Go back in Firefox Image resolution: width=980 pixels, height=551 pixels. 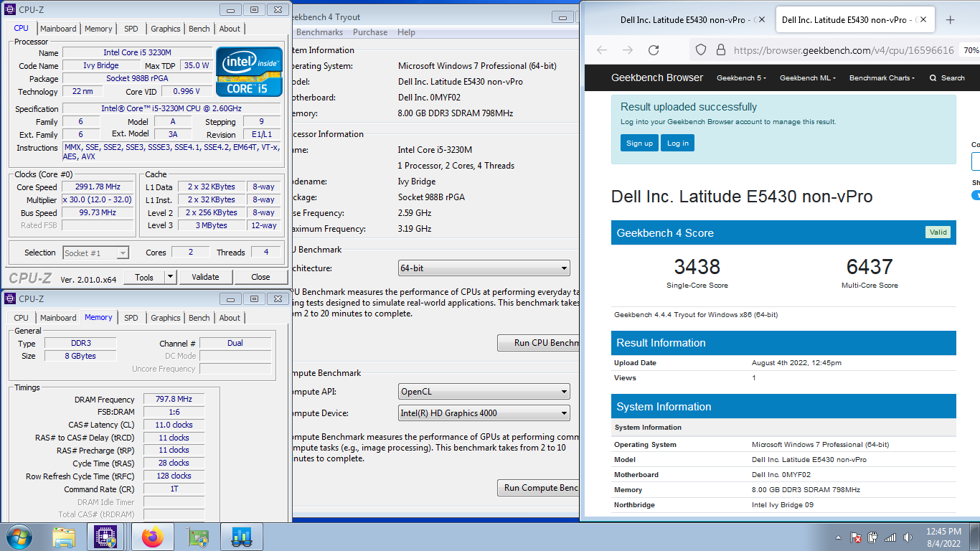tap(602, 50)
